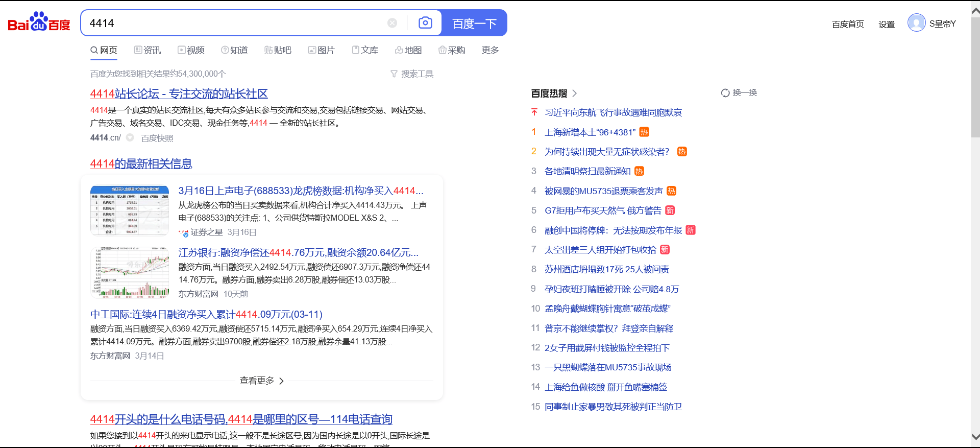Focus the search input containing 4414
The image size is (980, 448).
click(235, 23)
